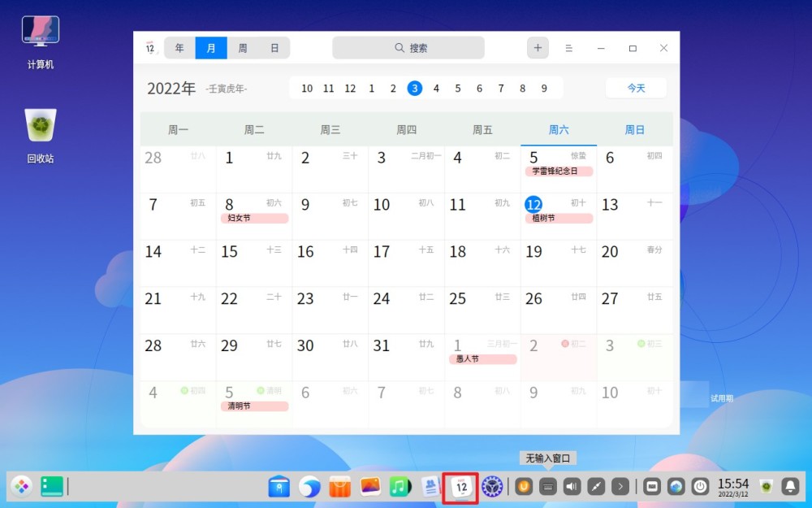
Task: Click the calendar app logo in title bar
Action: (150, 48)
